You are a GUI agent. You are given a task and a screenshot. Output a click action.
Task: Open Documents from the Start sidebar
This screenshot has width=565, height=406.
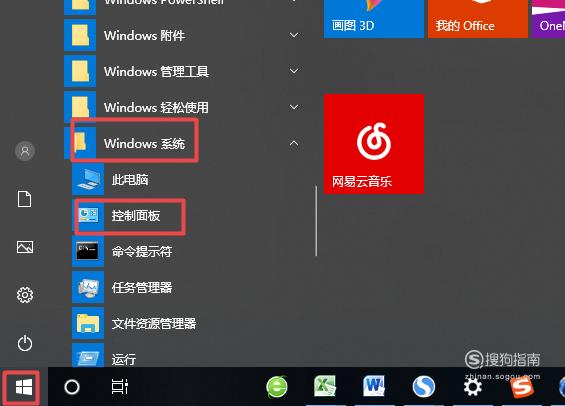[x=25, y=199]
